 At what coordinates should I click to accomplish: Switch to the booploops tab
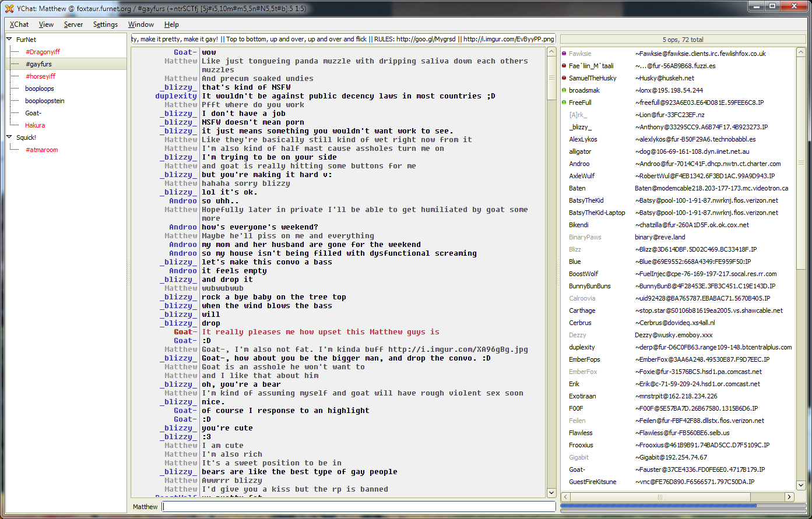tap(40, 89)
